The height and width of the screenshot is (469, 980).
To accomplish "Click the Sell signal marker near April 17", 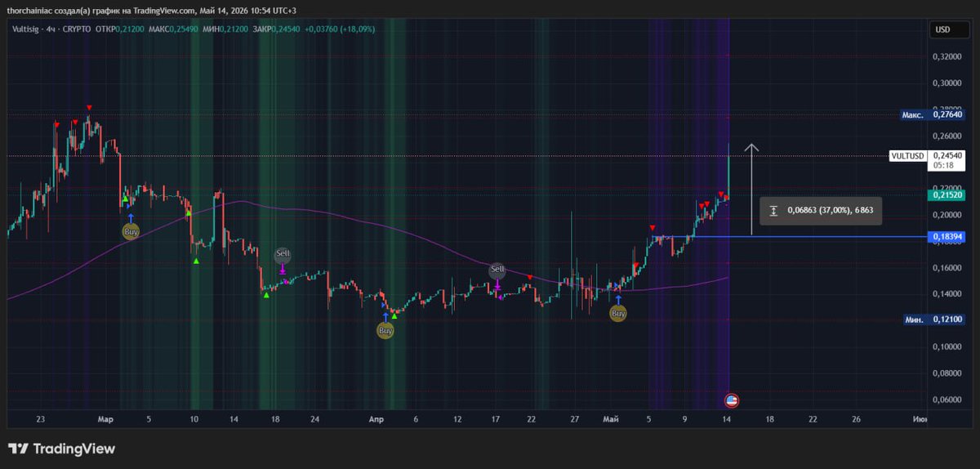I will (497, 270).
